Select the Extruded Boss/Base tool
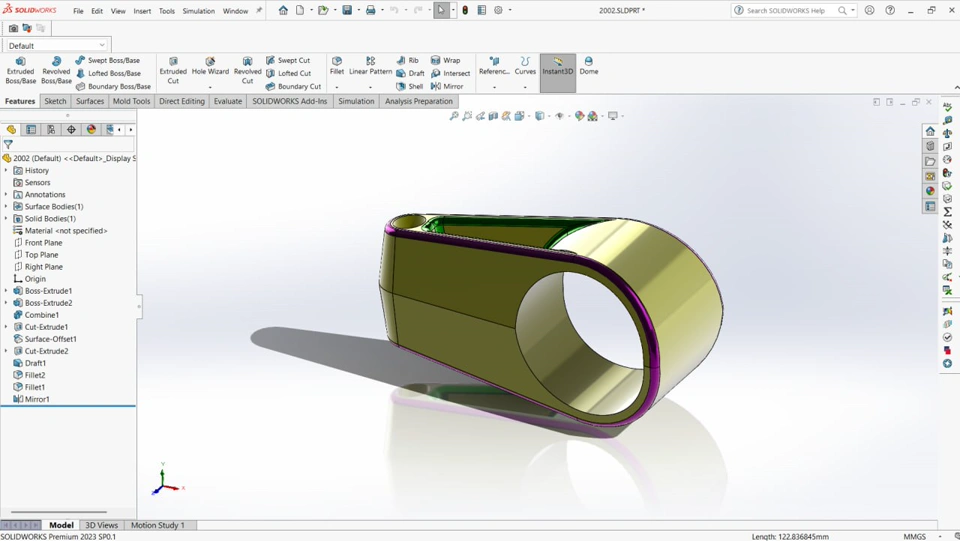This screenshot has height=541, width=960. 20,70
